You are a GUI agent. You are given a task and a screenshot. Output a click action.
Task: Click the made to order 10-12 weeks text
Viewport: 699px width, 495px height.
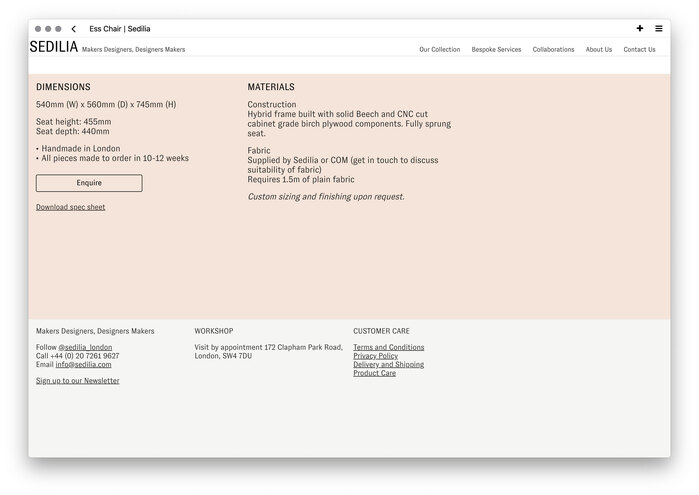[112, 158]
